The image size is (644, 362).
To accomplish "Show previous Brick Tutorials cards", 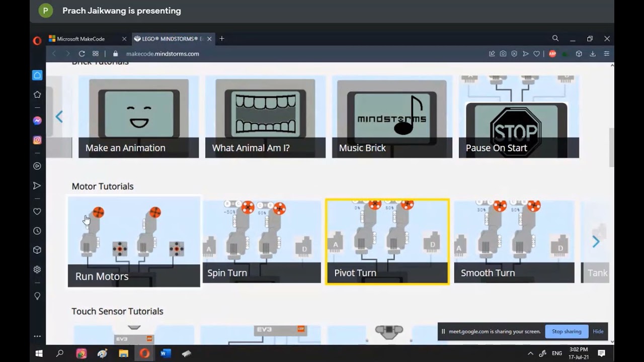I will [59, 117].
